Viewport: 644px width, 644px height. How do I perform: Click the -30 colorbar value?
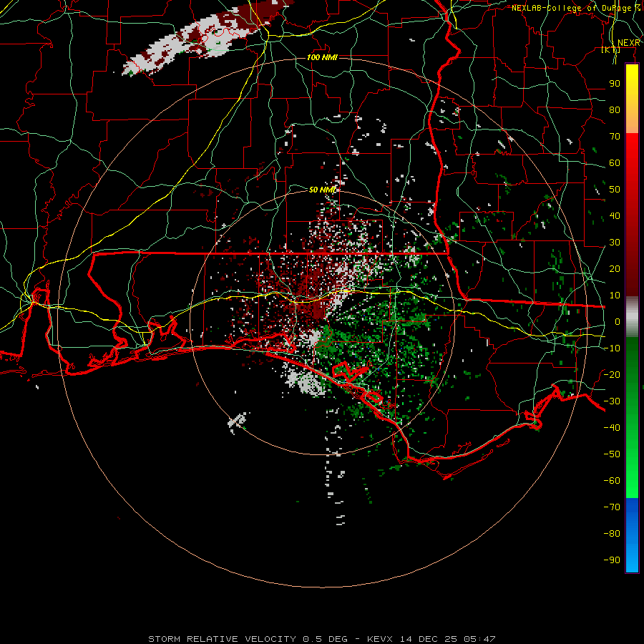pos(612,401)
